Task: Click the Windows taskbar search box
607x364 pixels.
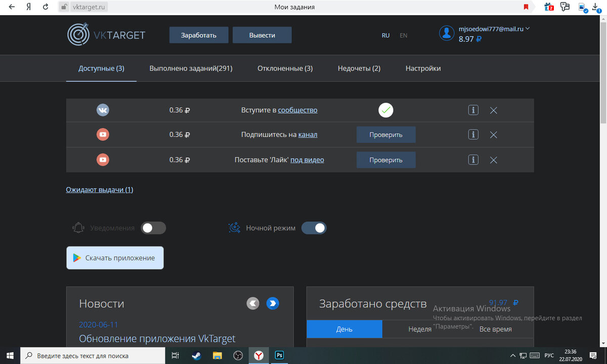Action: [x=93, y=355]
